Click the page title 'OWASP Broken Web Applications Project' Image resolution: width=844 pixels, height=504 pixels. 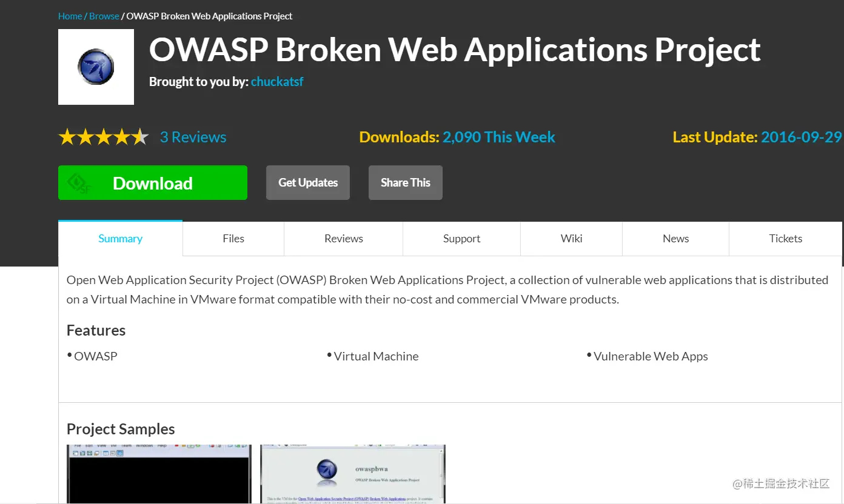point(455,50)
